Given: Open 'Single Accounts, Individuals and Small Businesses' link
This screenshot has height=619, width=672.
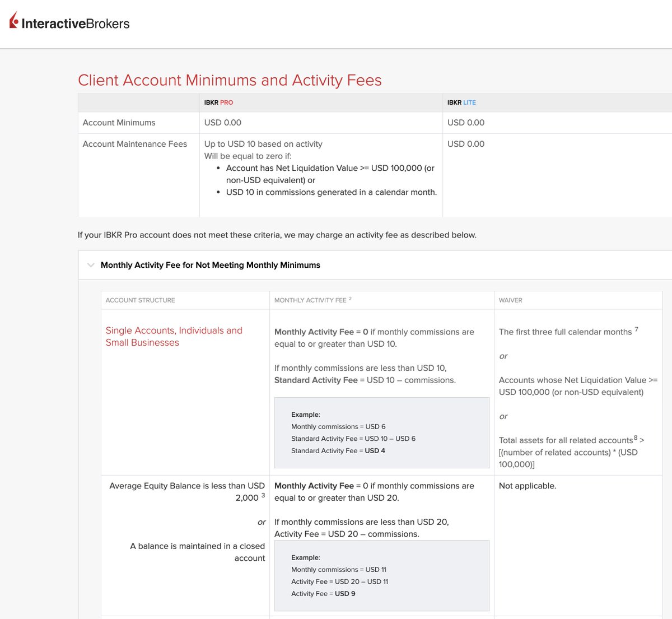Looking at the screenshot, I should tap(174, 337).
